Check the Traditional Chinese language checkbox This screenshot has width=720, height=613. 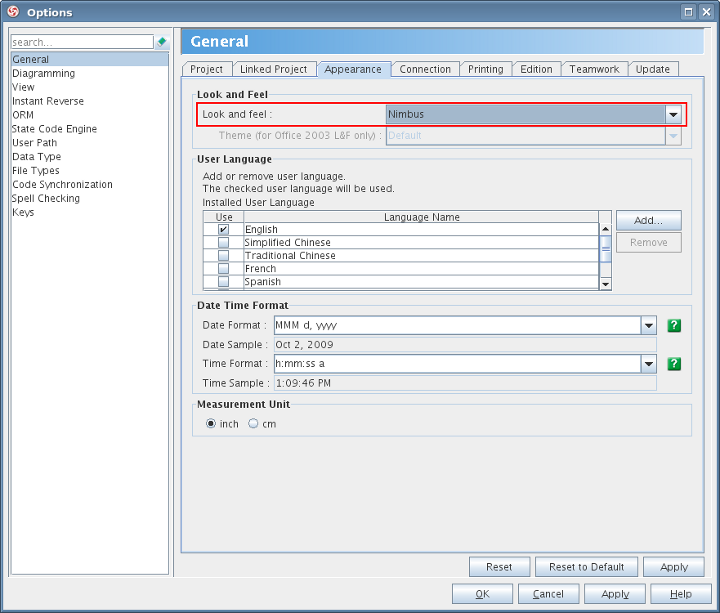point(223,255)
